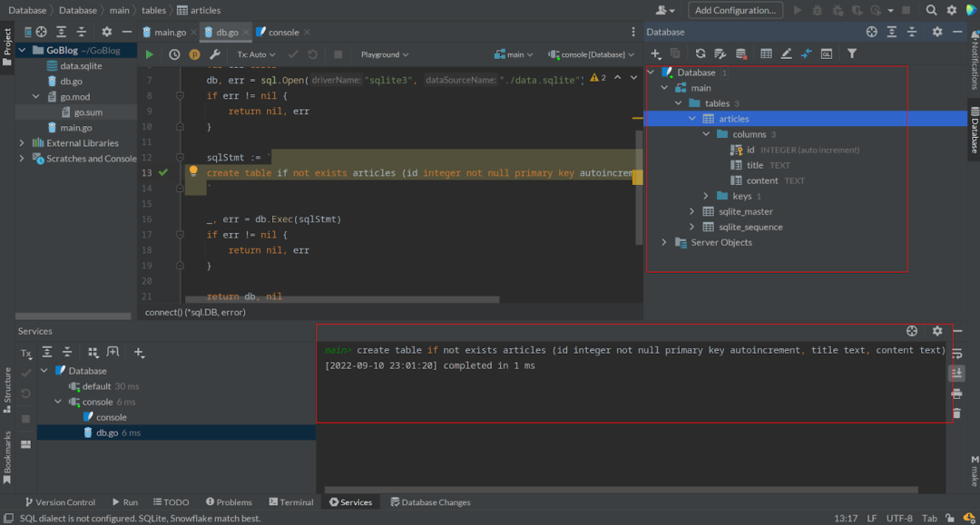Image resolution: width=980 pixels, height=525 pixels.
Task: Click the plus icon to add data source
Action: pos(656,53)
